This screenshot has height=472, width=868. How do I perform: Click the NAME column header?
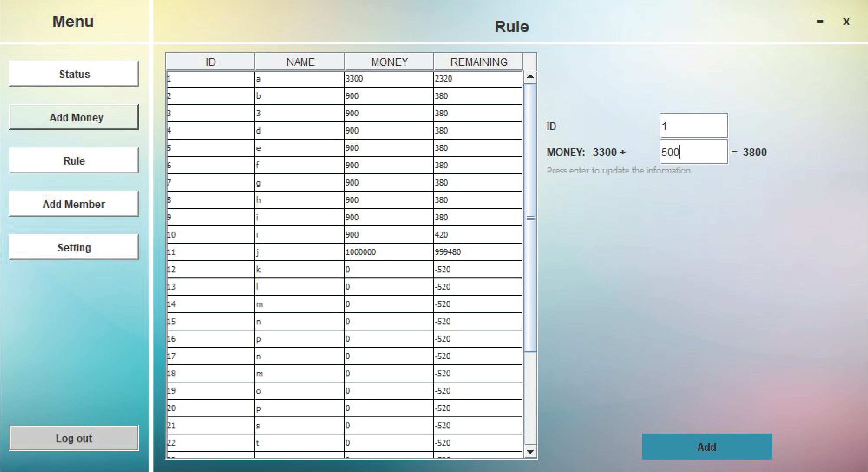pyautogui.click(x=300, y=62)
